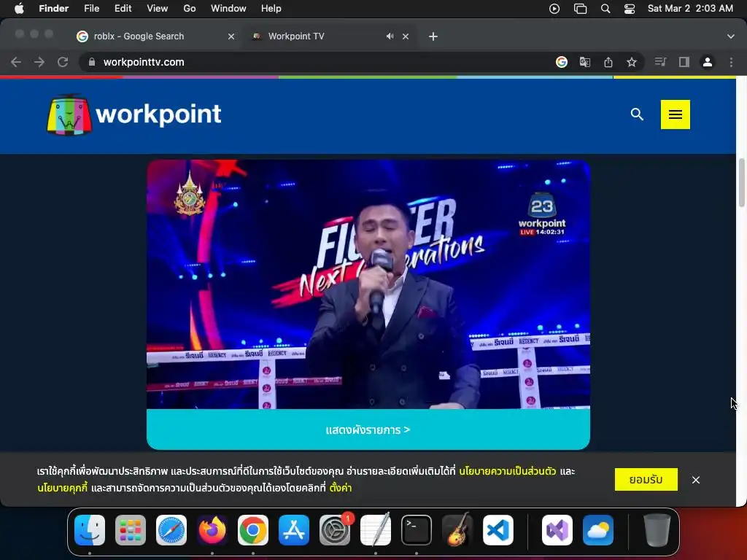Open TextEdit from the Dock
747x560 pixels.
(x=376, y=530)
